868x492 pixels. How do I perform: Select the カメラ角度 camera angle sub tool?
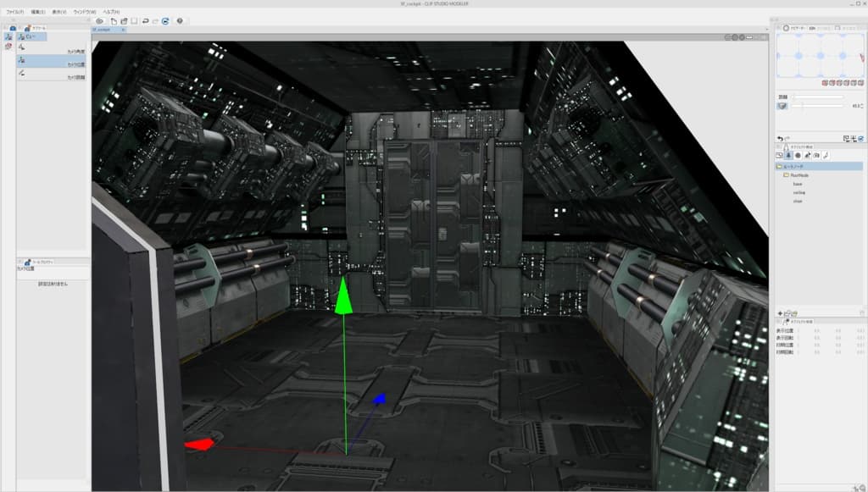51,48
